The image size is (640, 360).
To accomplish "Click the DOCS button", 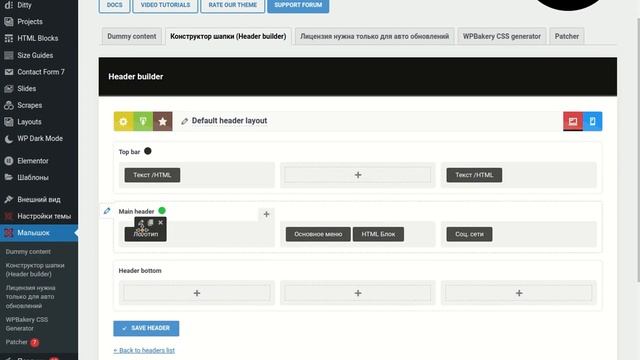I will (x=114, y=5).
